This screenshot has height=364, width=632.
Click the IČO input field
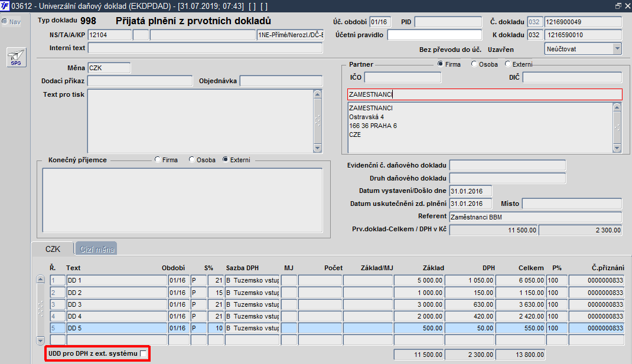pyautogui.click(x=403, y=77)
